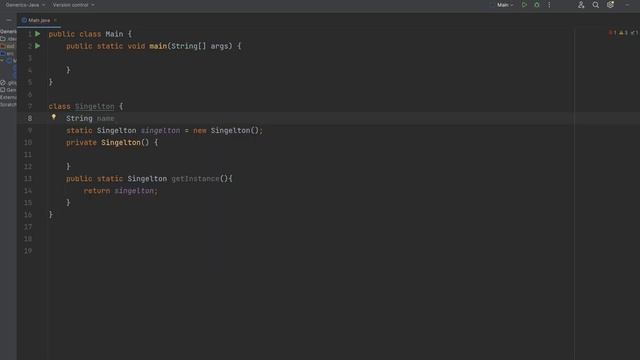The height and width of the screenshot is (360, 640).
Task: Click the 'main' method name on line 2
Action: pos(158,46)
